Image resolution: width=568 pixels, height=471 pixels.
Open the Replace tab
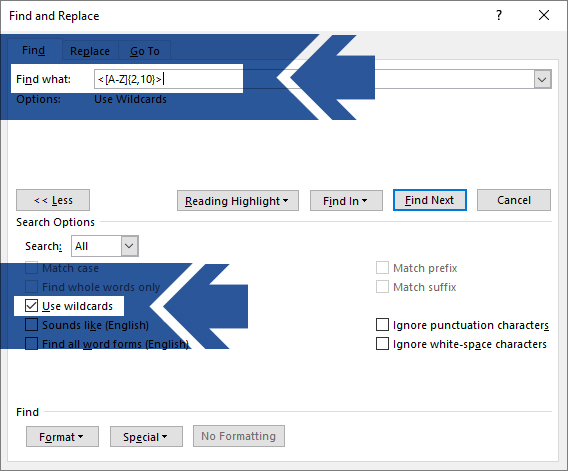coord(90,51)
